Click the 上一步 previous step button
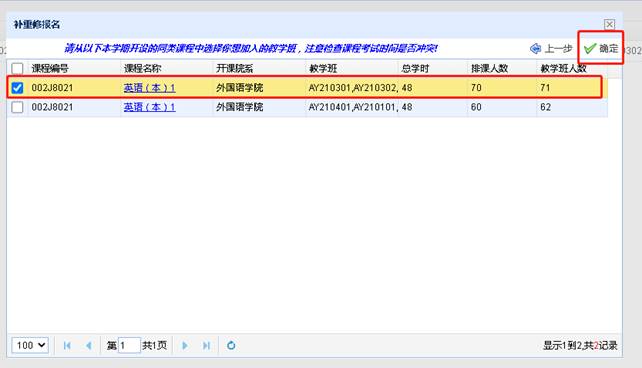This screenshot has height=368, width=642. (x=551, y=48)
